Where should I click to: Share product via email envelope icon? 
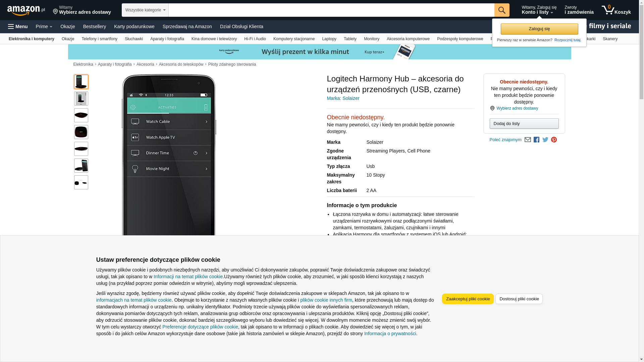coord(528,140)
